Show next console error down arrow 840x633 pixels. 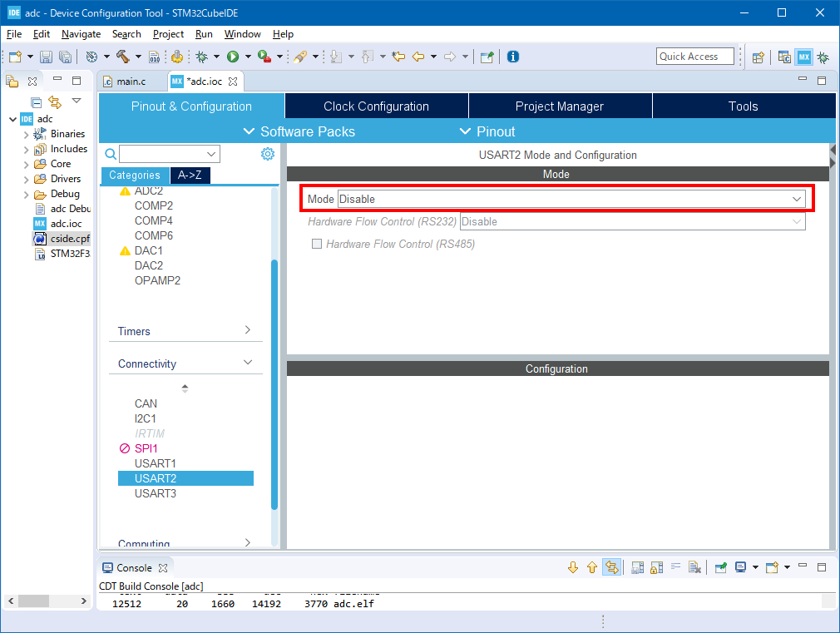pyautogui.click(x=573, y=567)
